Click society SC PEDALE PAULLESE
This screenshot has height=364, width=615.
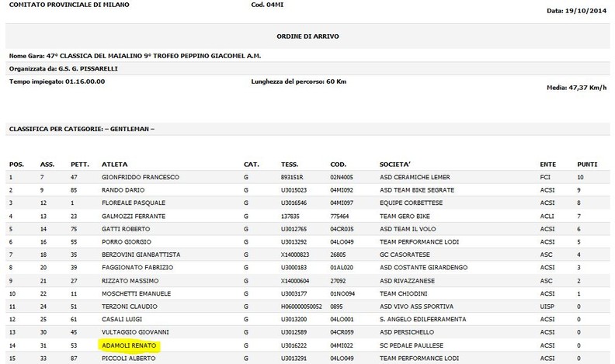point(412,345)
